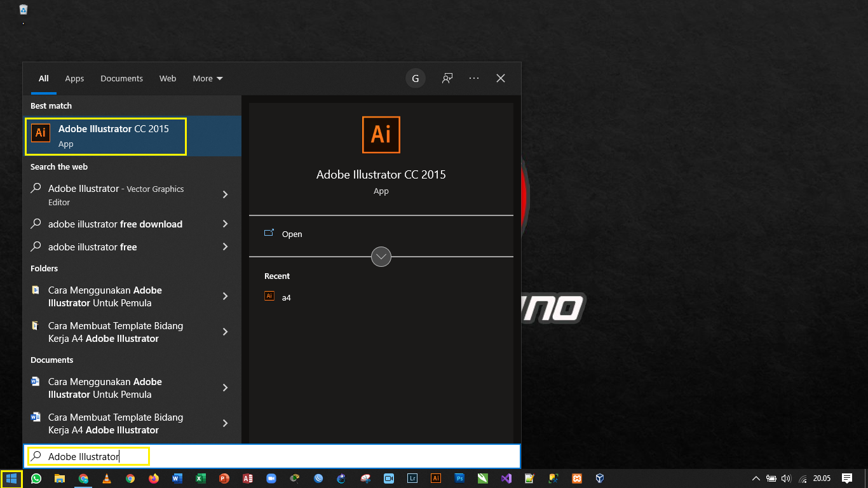
Task: Open Zoom from the taskbar
Action: point(271,478)
